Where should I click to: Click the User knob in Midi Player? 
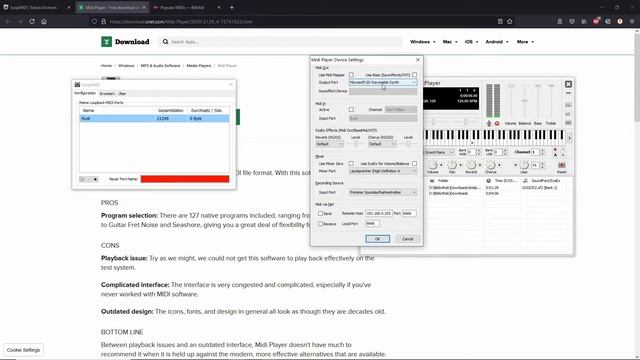524,165
